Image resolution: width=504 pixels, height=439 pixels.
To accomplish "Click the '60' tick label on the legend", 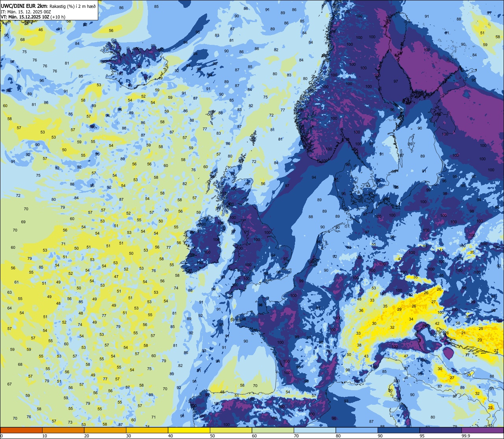I will point(254,436).
